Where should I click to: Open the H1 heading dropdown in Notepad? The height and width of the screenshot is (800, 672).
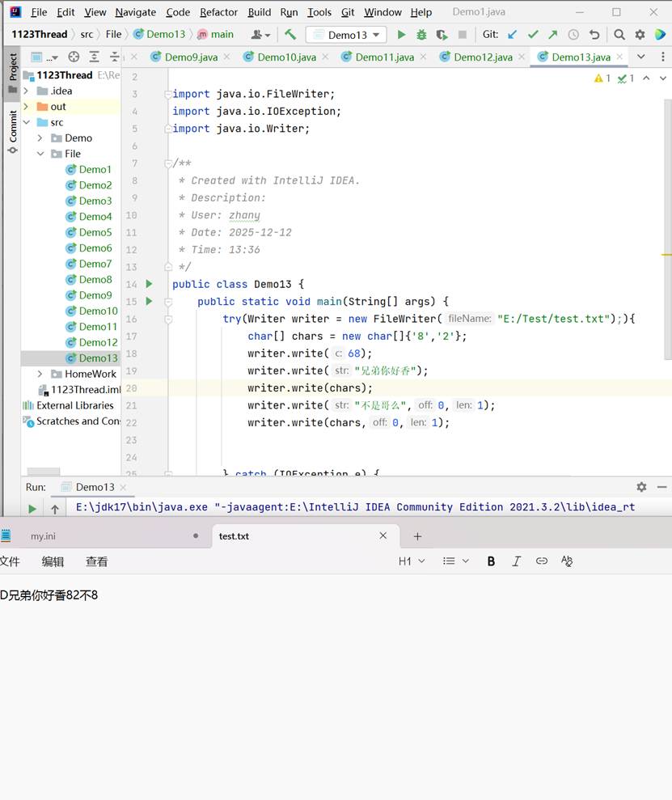pos(412,561)
